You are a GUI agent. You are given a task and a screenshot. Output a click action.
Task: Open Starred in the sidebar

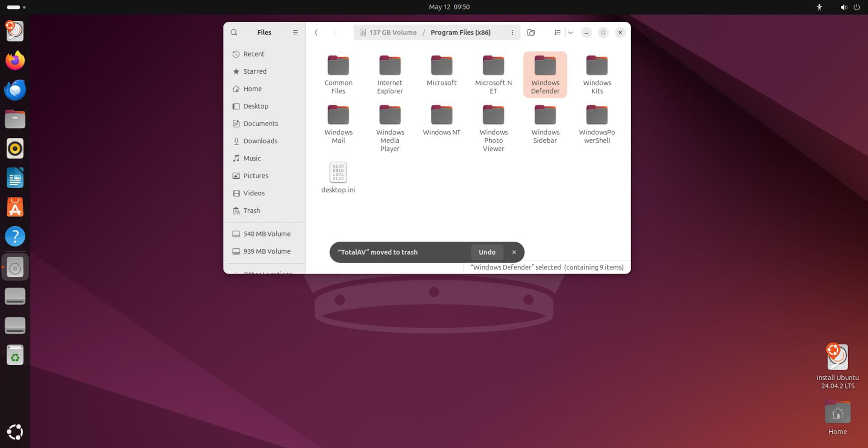[x=264, y=71]
